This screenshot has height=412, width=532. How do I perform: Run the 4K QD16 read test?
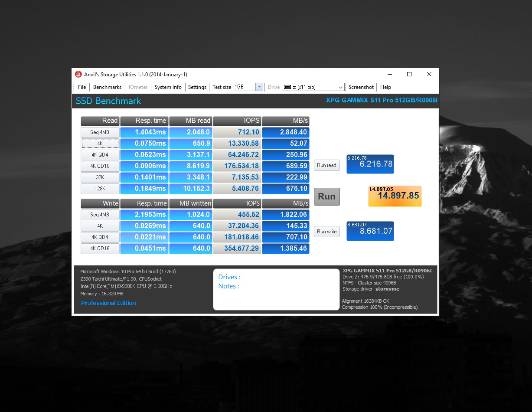point(100,166)
